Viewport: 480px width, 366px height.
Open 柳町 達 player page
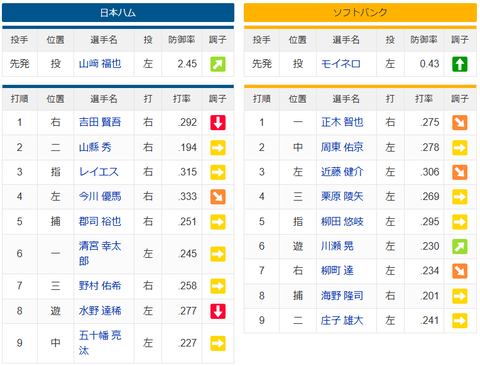tap(337, 271)
